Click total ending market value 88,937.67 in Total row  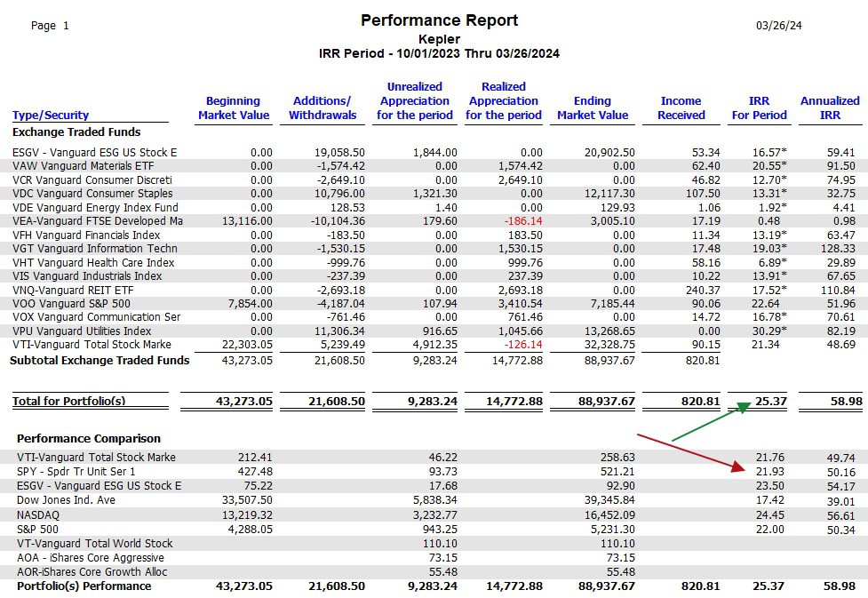[606, 402]
